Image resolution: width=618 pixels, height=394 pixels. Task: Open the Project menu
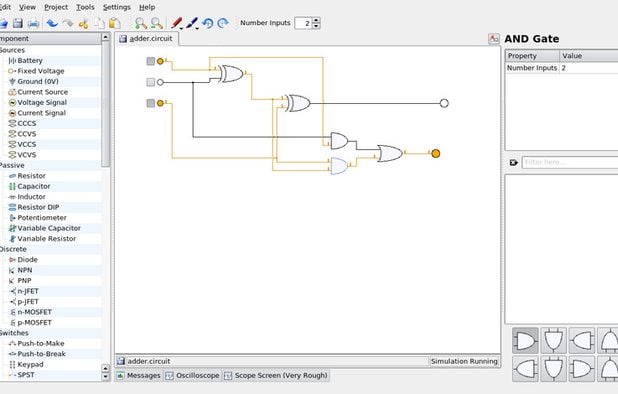click(x=56, y=7)
